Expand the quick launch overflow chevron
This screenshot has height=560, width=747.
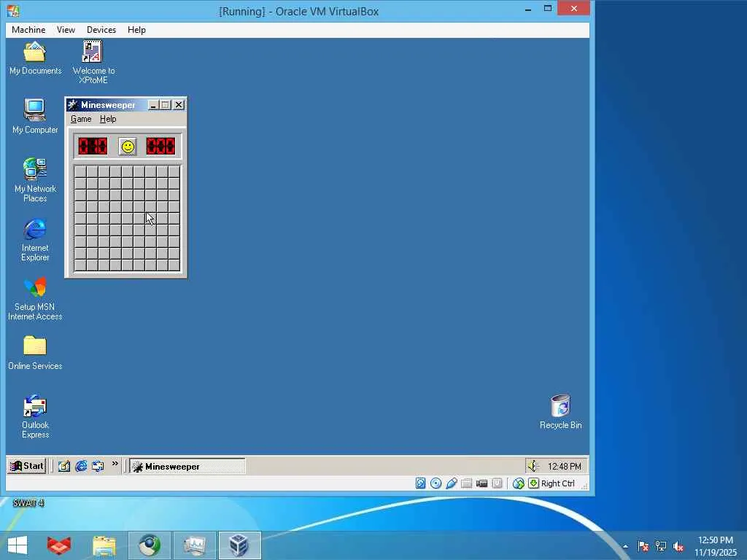pos(115,463)
